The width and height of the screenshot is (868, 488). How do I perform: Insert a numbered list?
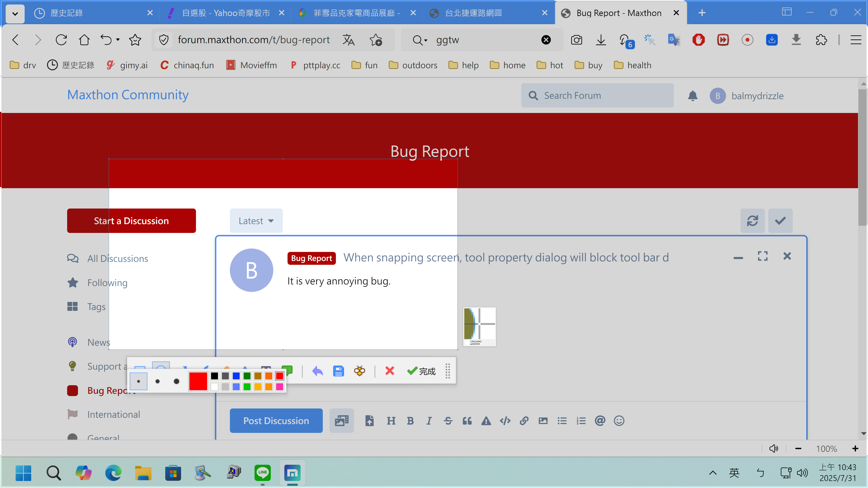(x=581, y=421)
